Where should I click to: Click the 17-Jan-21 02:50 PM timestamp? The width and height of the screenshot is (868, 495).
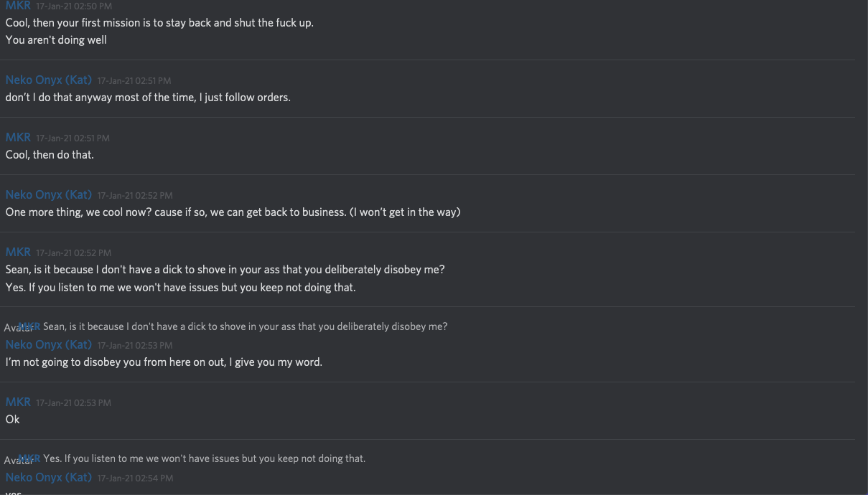click(x=74, y=6)
